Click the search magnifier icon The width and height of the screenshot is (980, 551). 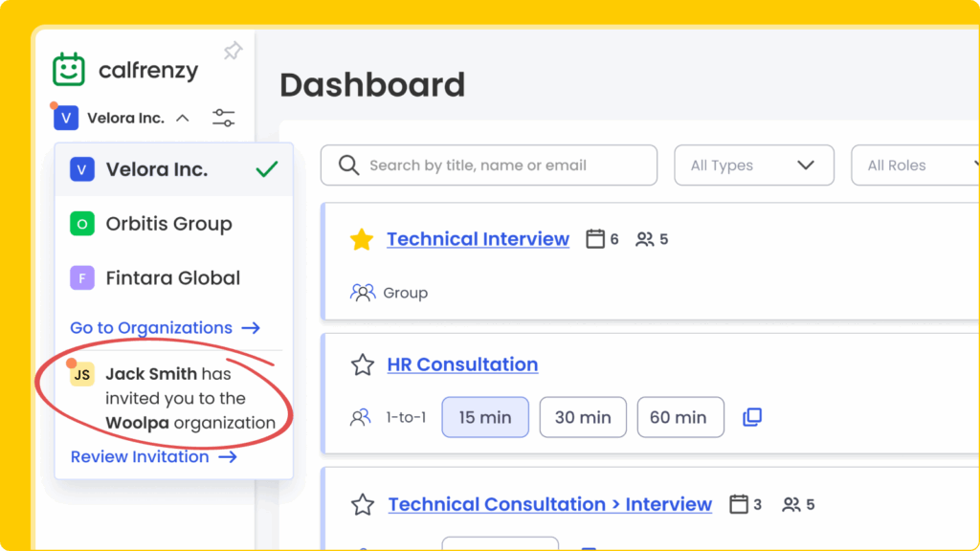pyautogui.click(x=348, y=165)
